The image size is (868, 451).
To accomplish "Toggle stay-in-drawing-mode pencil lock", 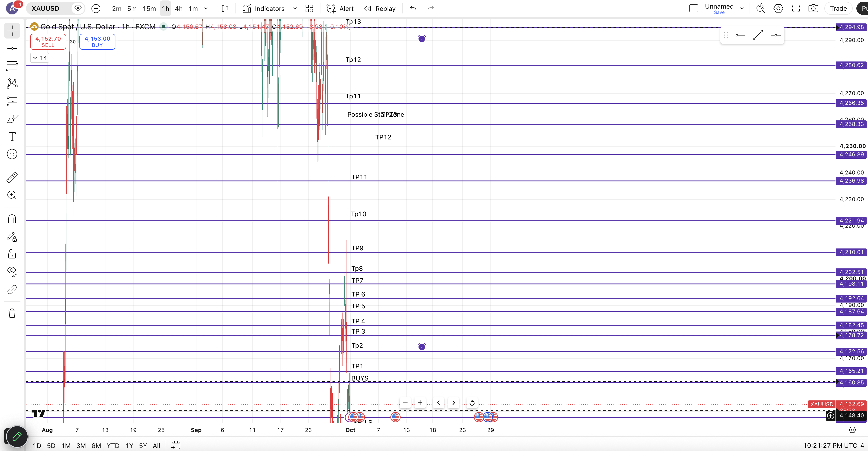I will coord(12,237).
